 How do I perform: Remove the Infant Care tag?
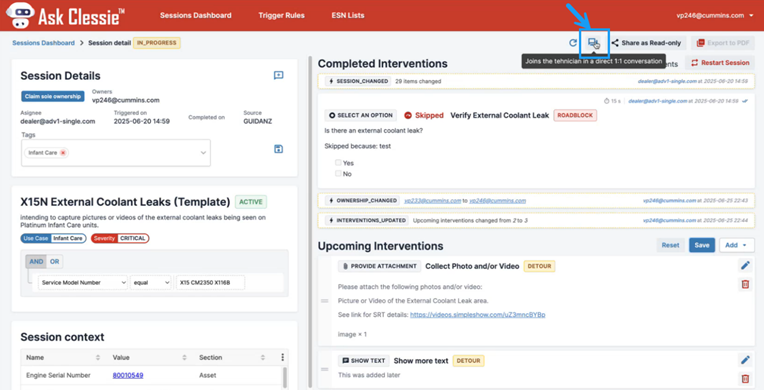[63, 153]
